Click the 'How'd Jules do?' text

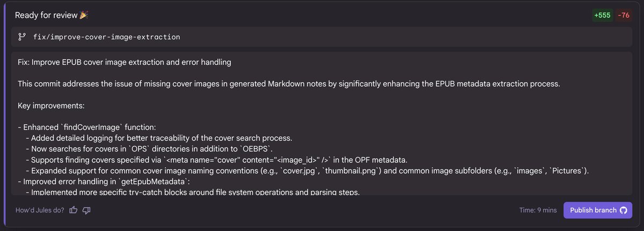(40, 211)
